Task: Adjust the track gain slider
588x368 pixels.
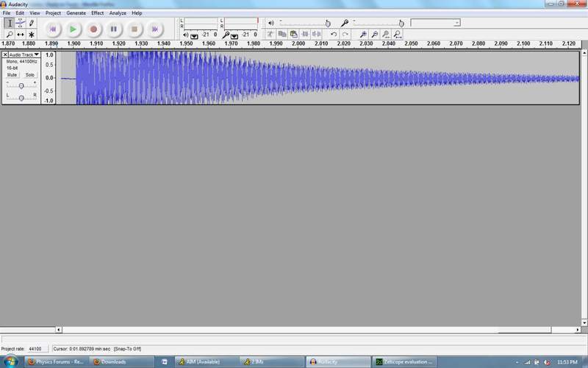Action: (21, 85)
